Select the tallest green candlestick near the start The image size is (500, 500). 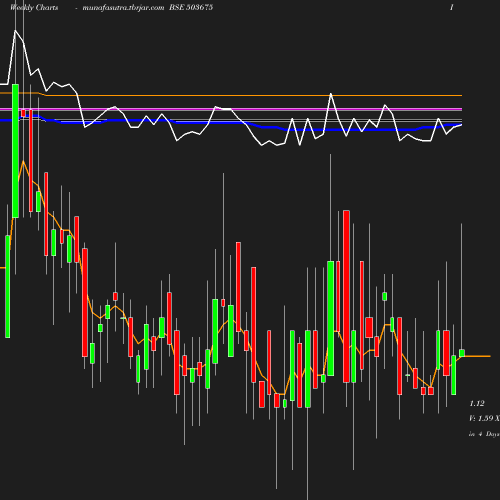click(x=15, y=151)
